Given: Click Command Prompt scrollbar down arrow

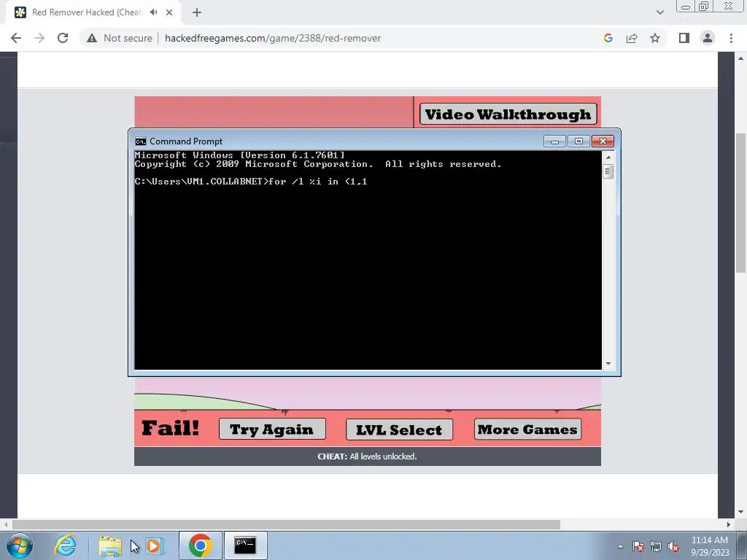Looking at the screenshot, I should [x=608, y=364].
